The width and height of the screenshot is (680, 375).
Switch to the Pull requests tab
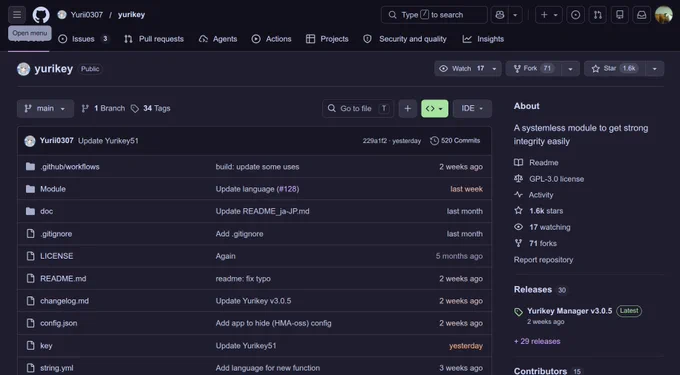(x=154, y=39)
